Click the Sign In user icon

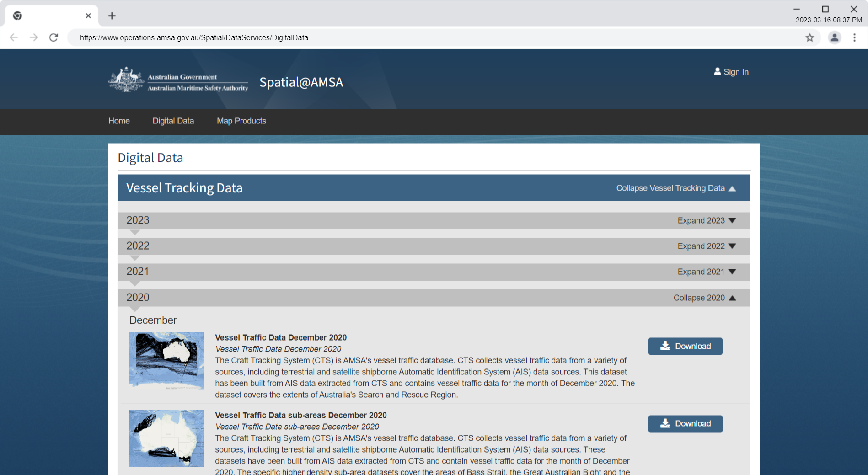point(718,71)
